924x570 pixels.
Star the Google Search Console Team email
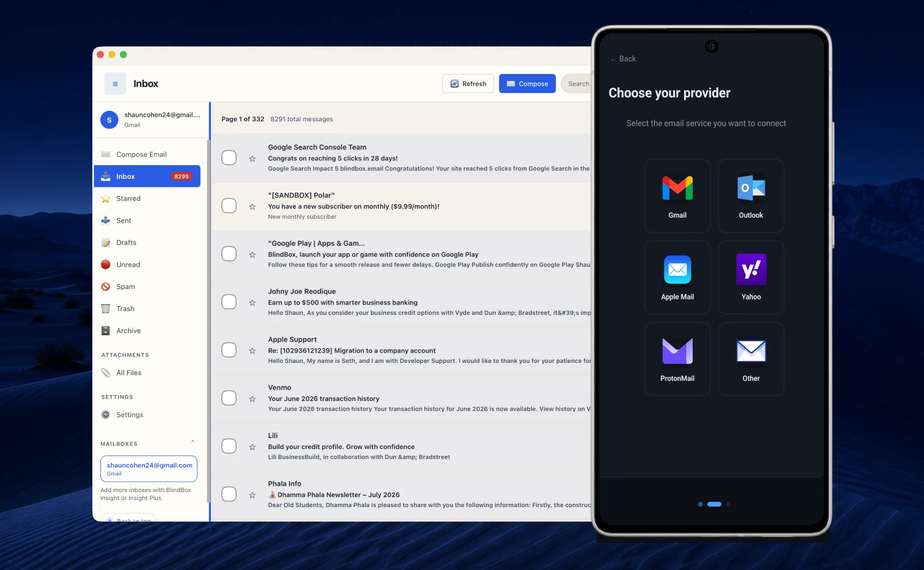pos(252,159)
